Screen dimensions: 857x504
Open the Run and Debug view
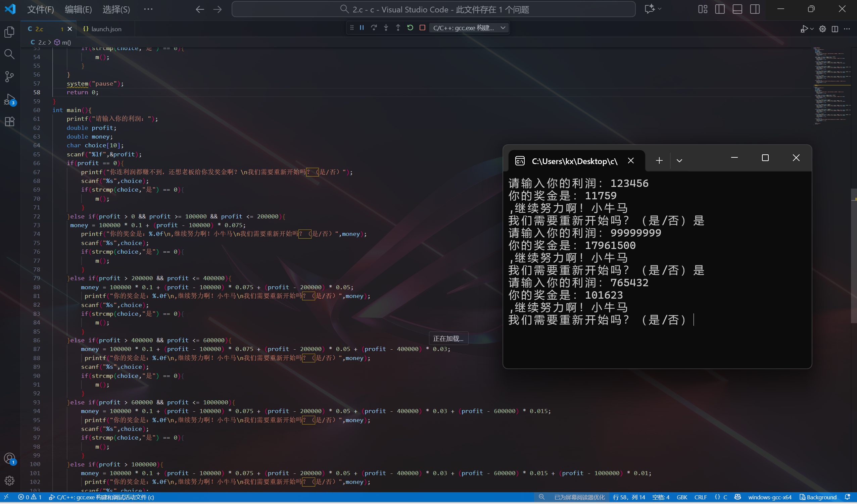pyautogui.click(x=9, y=99)
